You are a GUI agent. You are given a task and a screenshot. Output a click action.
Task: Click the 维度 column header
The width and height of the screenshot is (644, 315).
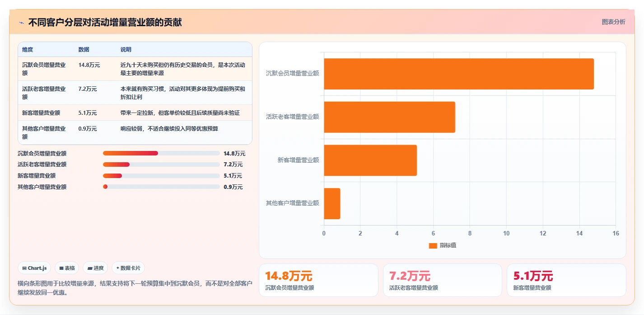point(28,50)
